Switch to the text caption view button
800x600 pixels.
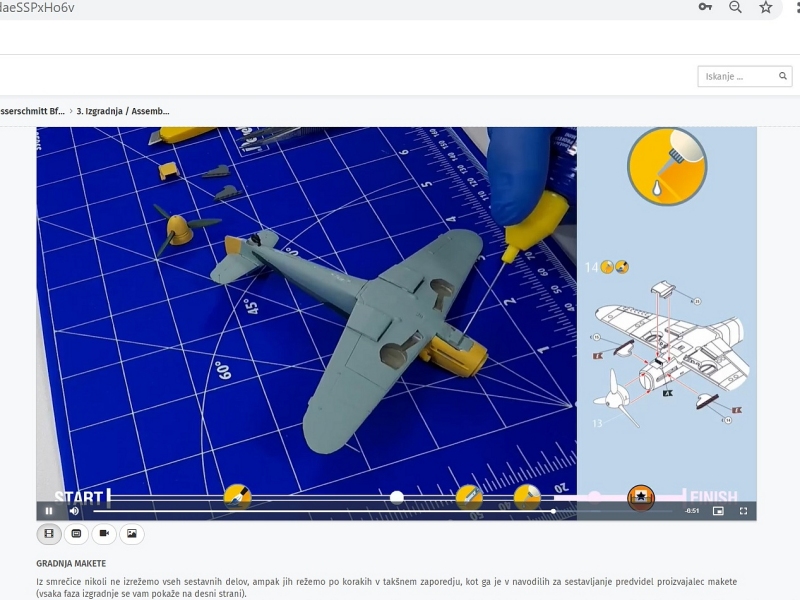point(76,534)
